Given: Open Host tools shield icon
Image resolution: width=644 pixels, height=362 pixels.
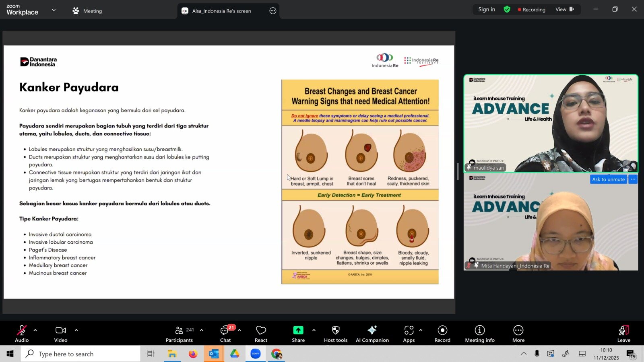Looking at the screenshot, I should coord(335,334).
